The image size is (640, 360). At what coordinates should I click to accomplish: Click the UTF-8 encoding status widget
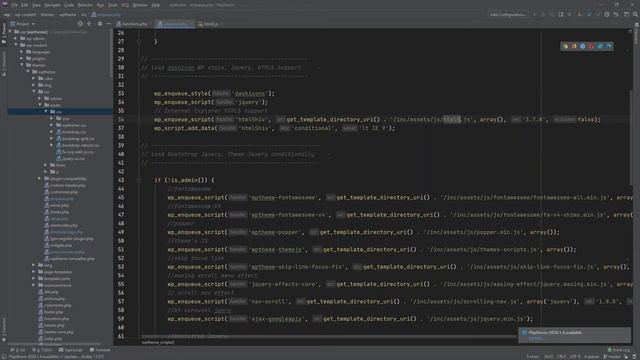click(575, 356)
